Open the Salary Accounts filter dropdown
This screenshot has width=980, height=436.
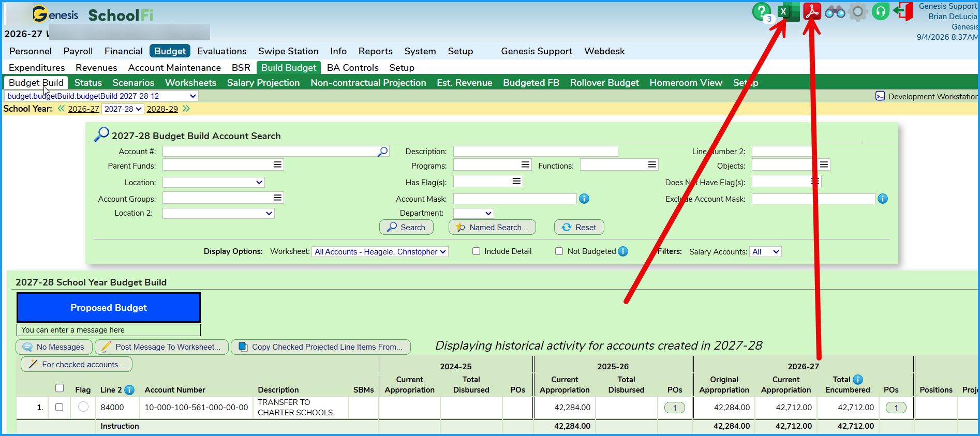[x=765, y=252]
